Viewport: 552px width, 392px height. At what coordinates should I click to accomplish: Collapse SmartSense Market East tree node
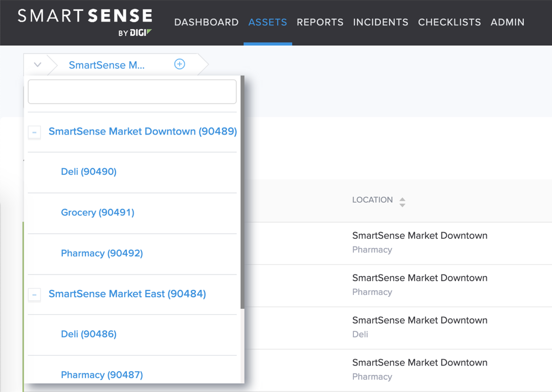pyautogui.click(x=34, y=294)
